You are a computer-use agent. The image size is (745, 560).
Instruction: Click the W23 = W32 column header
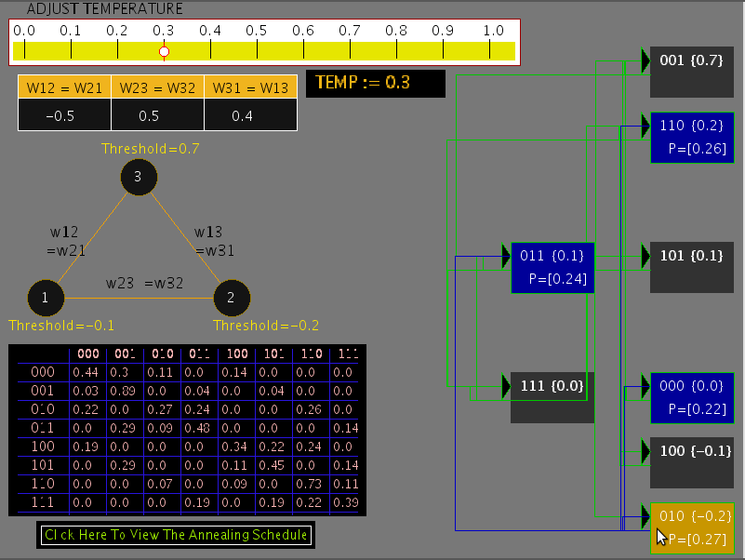(158, 87)
